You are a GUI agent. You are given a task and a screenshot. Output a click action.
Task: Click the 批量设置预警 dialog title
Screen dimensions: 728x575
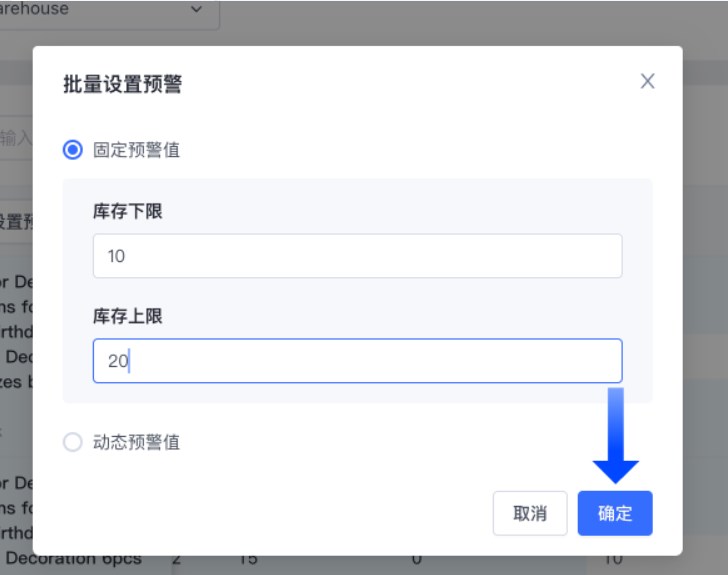123,83
